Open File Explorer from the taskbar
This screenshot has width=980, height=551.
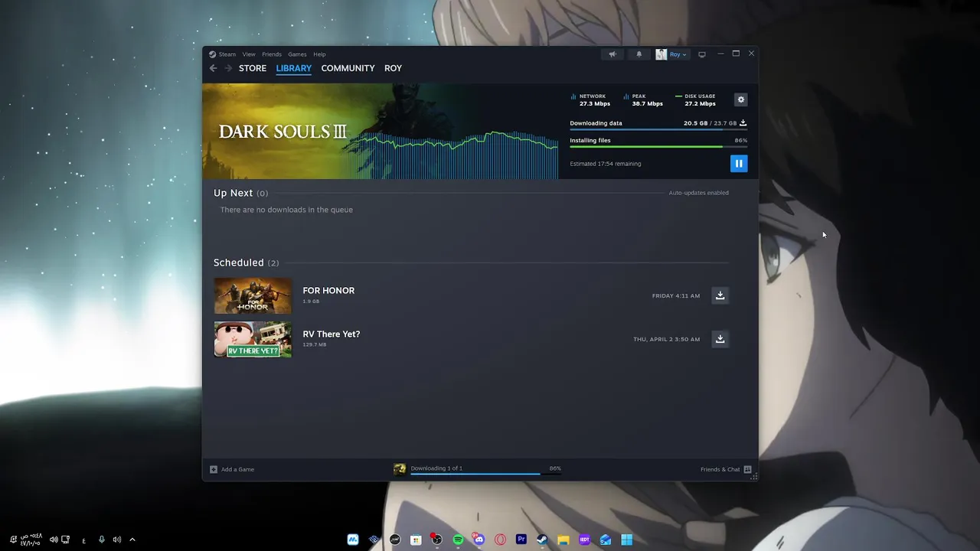pos(563,540)
